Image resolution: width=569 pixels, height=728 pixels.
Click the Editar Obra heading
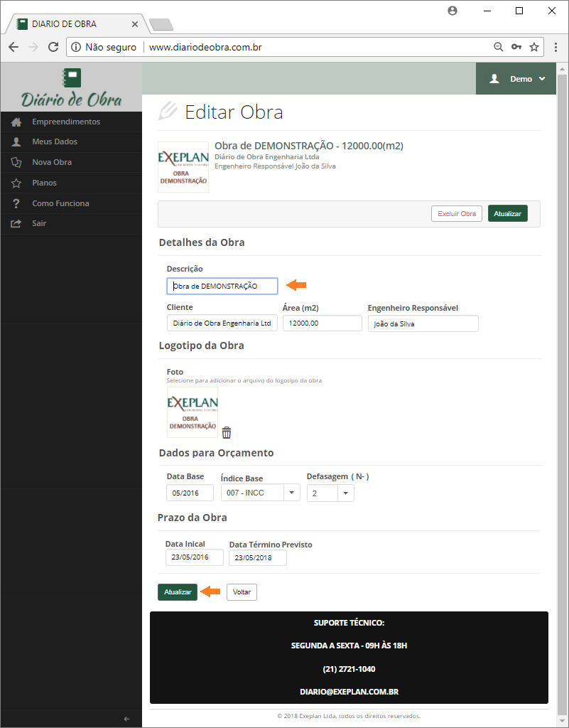[x=234, y=112]
